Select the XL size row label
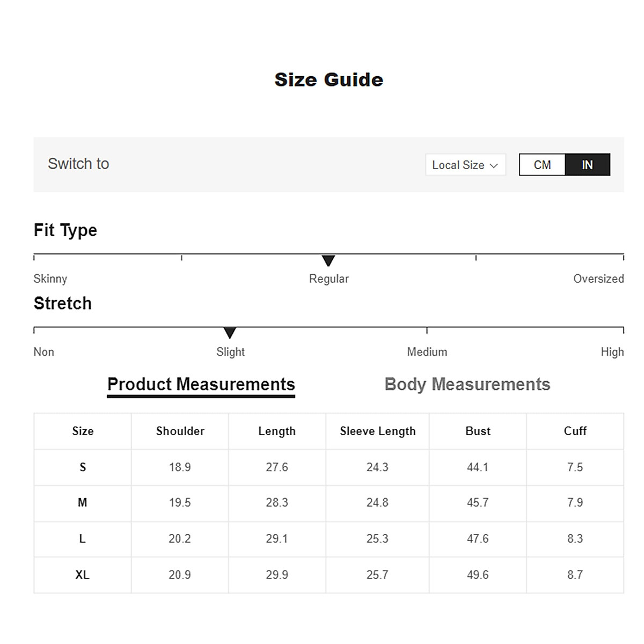This screenshot has width=644, height=644. [82, 575]
